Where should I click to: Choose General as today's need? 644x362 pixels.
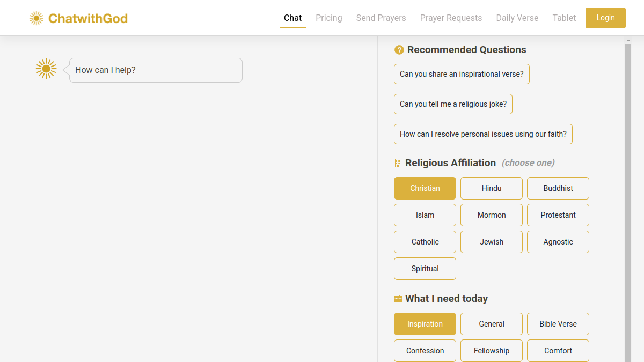[492, 324]
